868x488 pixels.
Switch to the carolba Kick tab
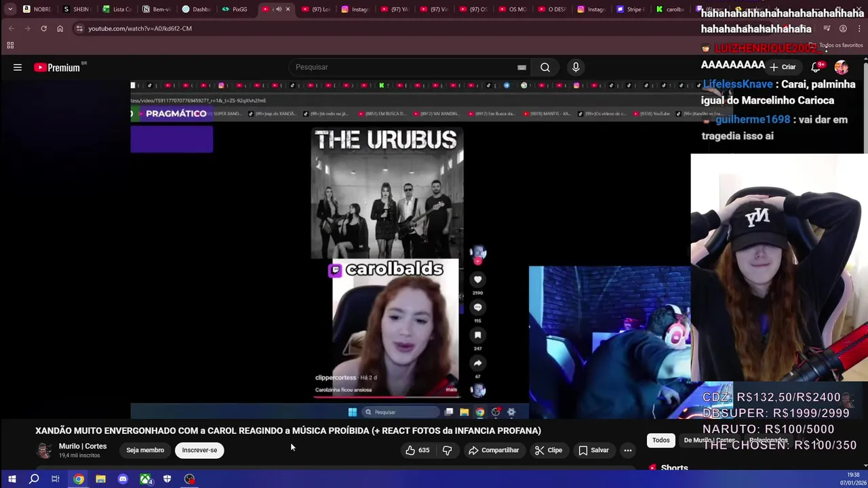coord(670,9)
